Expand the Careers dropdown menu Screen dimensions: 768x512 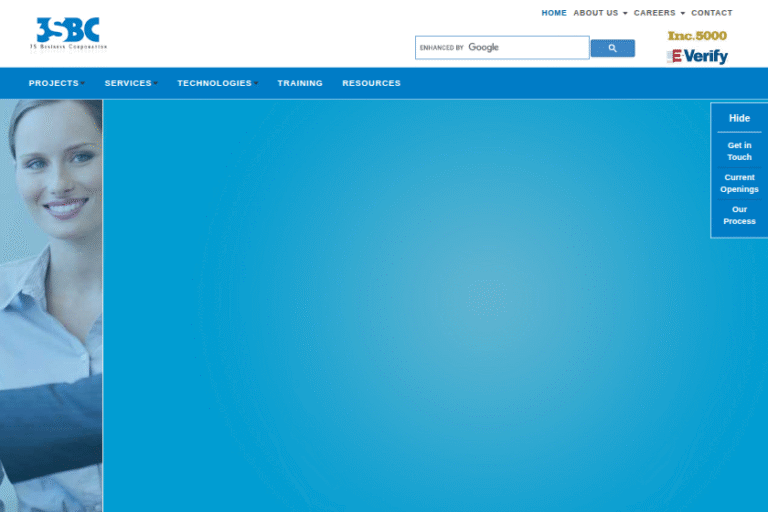(x=659, y=13)
